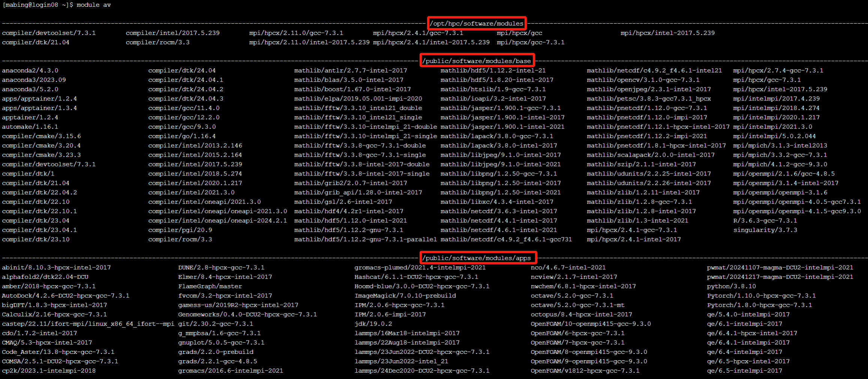Select the compiler/pgi/20.9 module entry
The height and width of the screenshot is (379, 868).
click(x=180, y=230)
